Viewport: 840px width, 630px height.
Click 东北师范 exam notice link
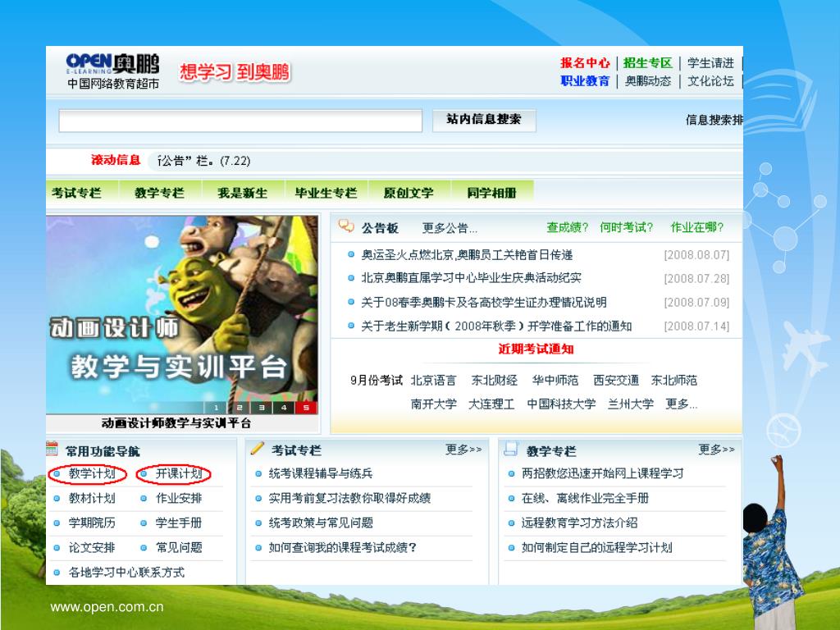[674, 381]
